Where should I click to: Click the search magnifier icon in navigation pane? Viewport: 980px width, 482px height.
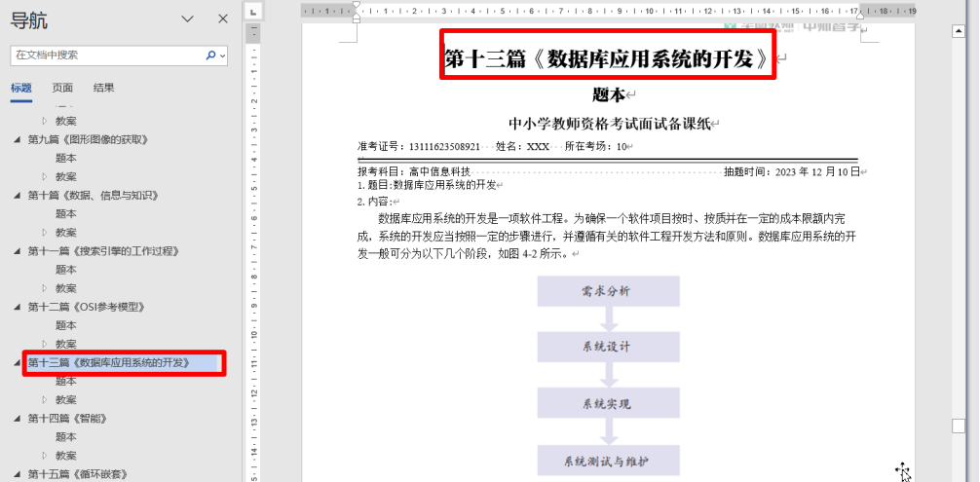tap(210, 56)
